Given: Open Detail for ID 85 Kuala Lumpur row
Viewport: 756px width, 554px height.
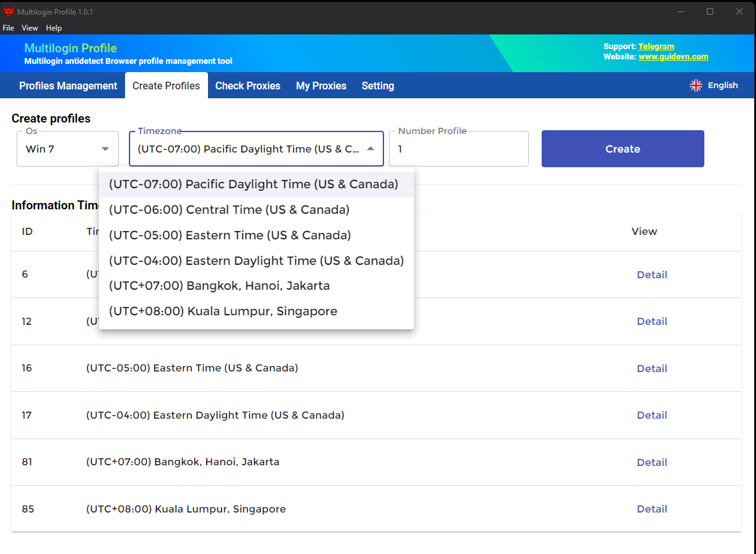Looking at the screenshot, I should [652, 509].
